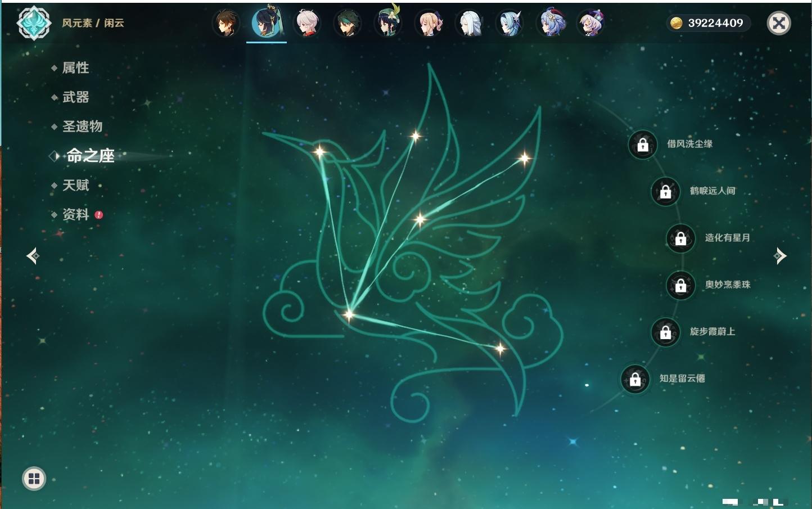Open the 圣遗物 artifacts section
The width and height of the screenshot is (812, 509).
[82, 127]
